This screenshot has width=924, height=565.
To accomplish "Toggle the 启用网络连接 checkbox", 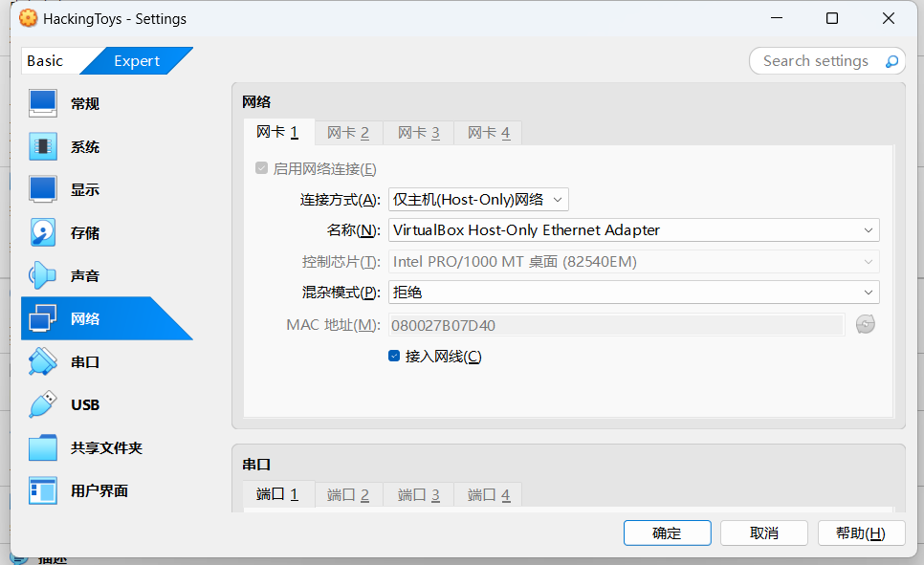I will tap(262, 168).
